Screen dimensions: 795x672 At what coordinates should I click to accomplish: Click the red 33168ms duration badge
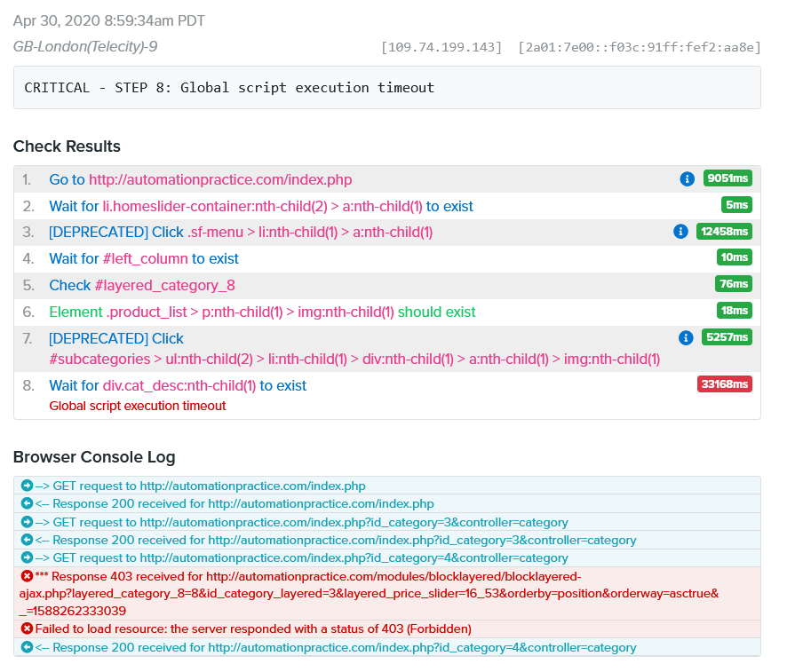coord(724,384)
